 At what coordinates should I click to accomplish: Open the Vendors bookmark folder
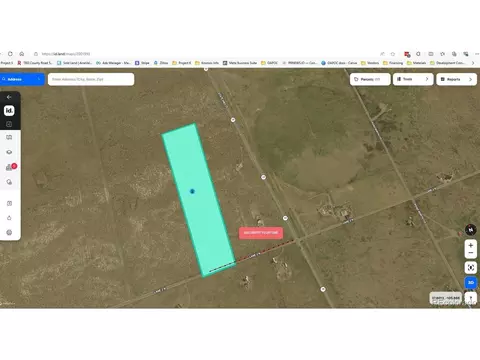[x=370, y=63]
